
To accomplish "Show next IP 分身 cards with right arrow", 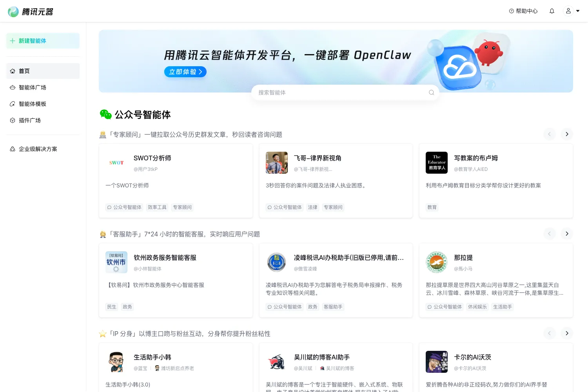I will coord(567,333).
